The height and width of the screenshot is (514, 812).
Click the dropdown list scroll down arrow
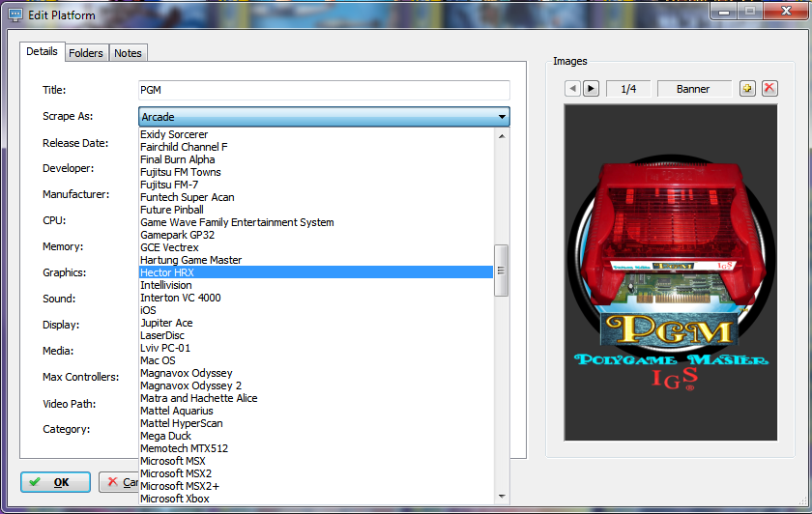point(502,497)
